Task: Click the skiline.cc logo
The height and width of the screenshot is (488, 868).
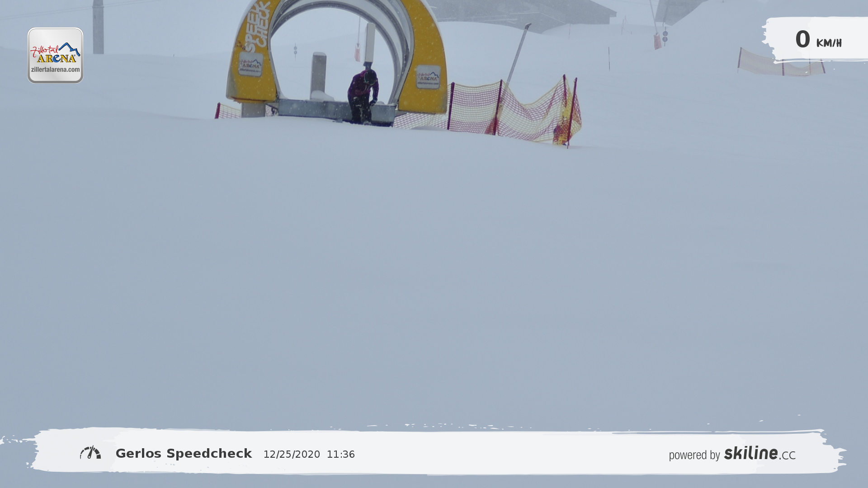Action: point(759,453)
